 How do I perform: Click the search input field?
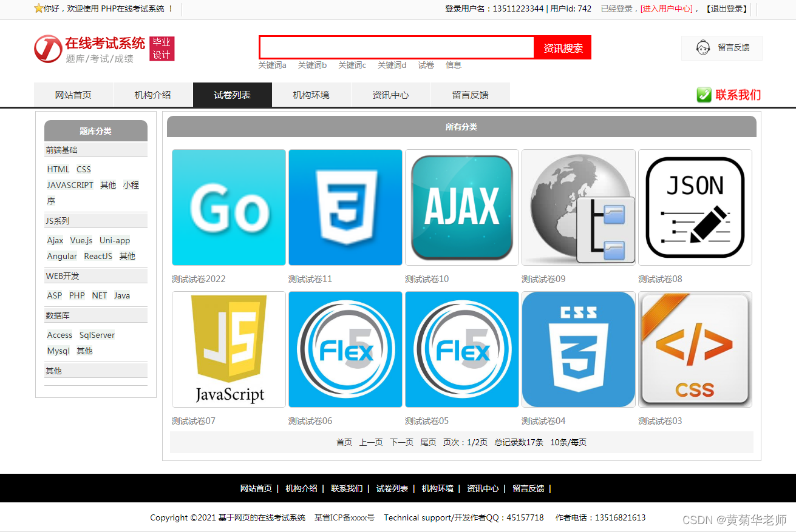tap(396, 47)
